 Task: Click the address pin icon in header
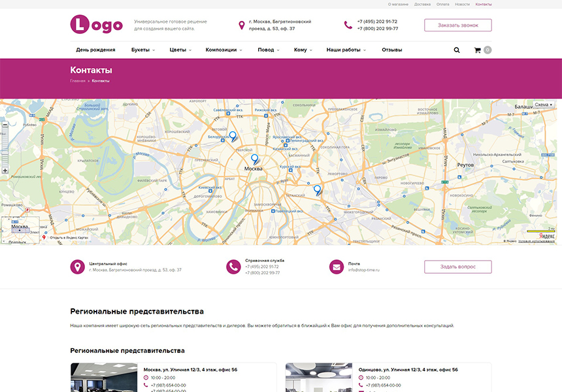pyautogui.click(x=242, y=25)
